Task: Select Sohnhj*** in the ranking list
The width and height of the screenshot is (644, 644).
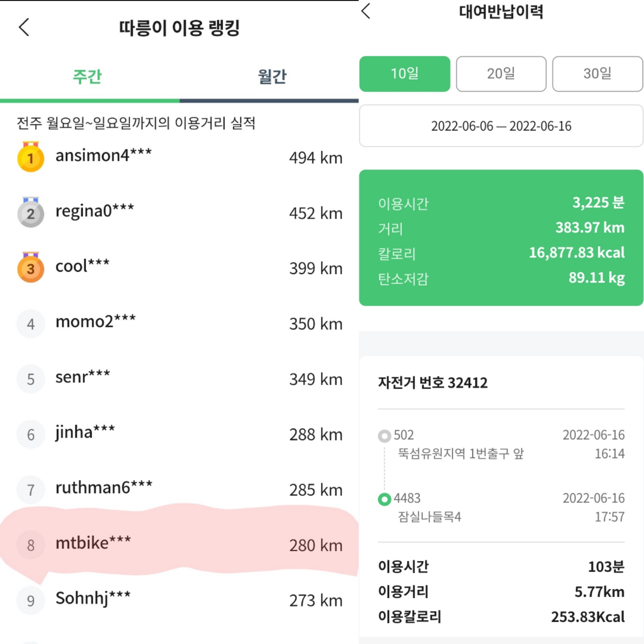Action: tap(179, 599)
